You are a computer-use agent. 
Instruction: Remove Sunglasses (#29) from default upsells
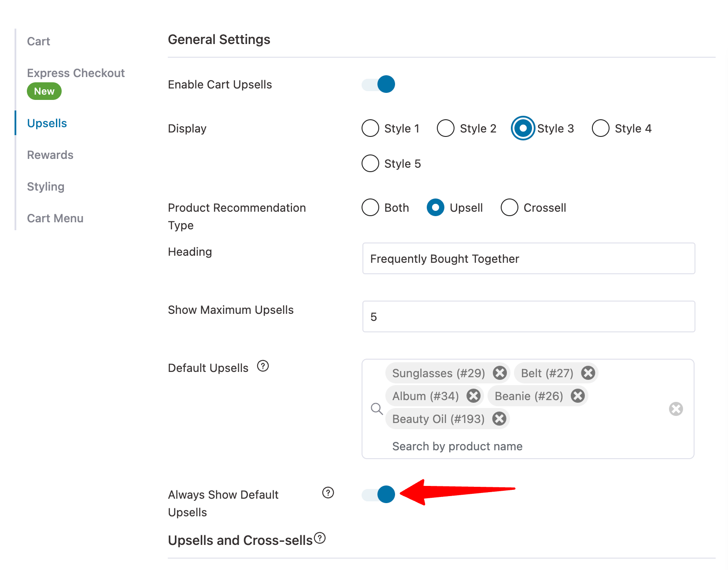[x=499, y=373]
